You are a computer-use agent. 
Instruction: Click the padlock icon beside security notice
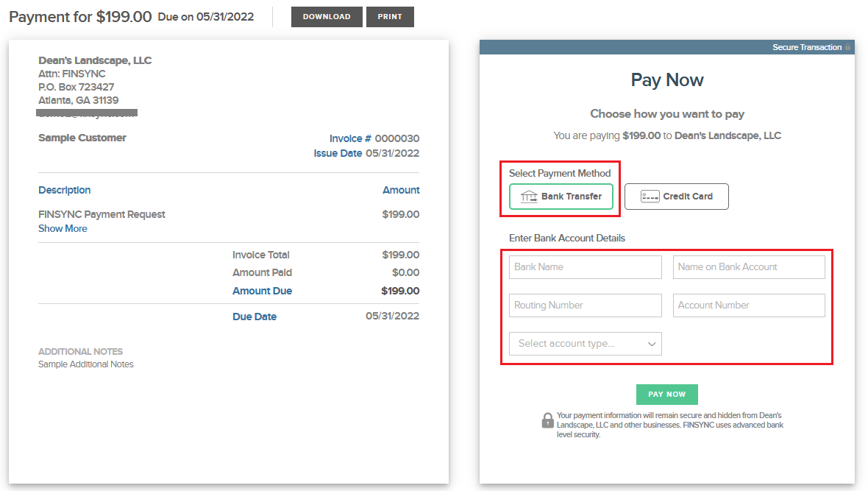click(x=547, y=420)
